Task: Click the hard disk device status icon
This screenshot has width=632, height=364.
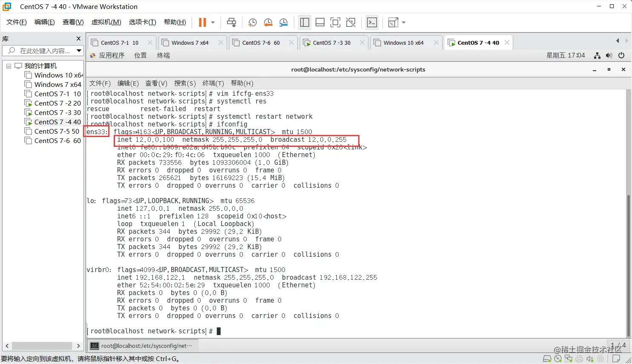Action: [x=547, y=359]
